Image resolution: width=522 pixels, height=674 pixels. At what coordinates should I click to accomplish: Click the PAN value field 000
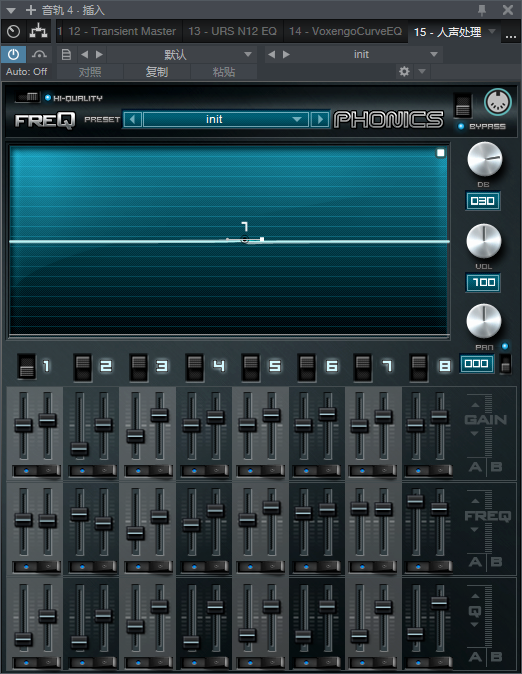coord(476,364)
